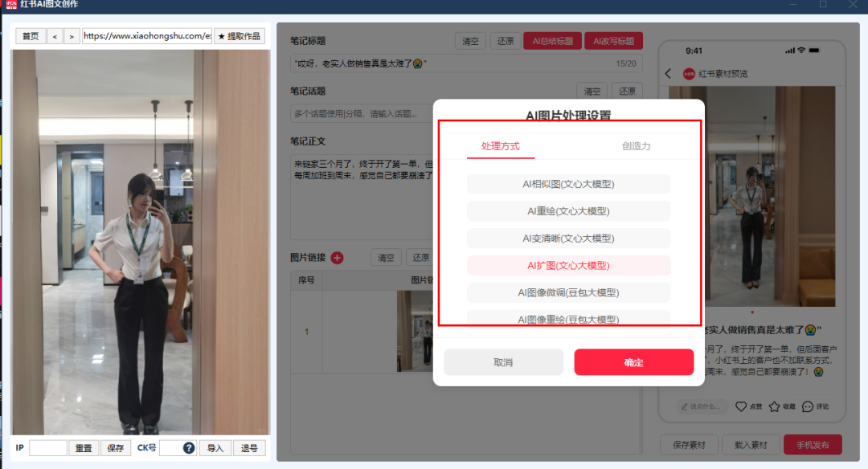Viewport: 868px width, 469px height.
Task: Click 取消 to cancel the dialog
Action: (x=503, y=362)
